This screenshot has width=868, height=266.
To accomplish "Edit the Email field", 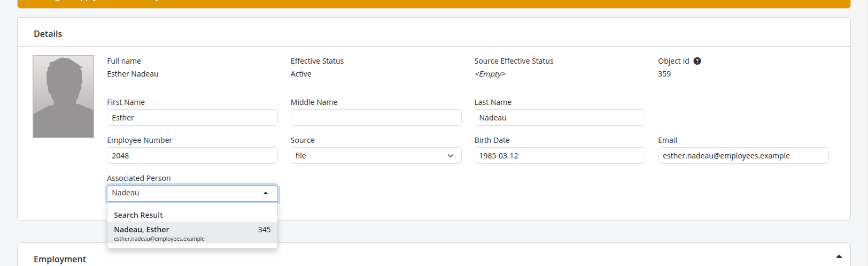I will coord(743,156).
